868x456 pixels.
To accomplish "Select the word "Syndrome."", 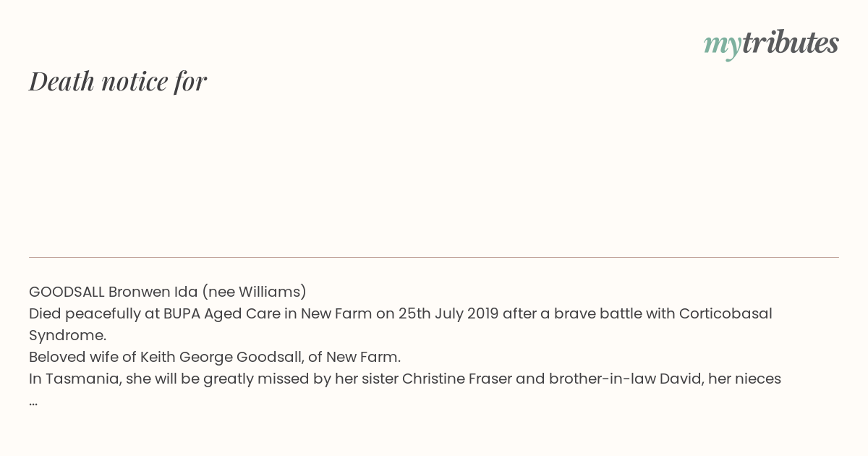I will 67,335.
